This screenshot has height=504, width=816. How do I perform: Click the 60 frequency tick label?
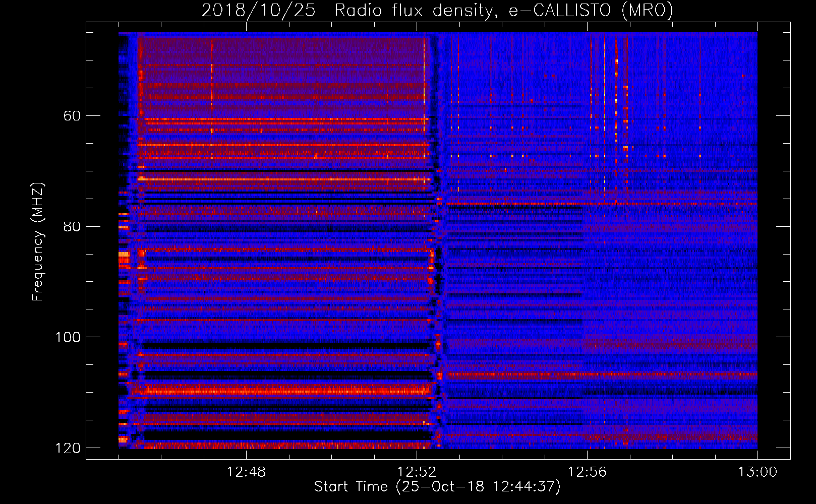tap(72, 116)
